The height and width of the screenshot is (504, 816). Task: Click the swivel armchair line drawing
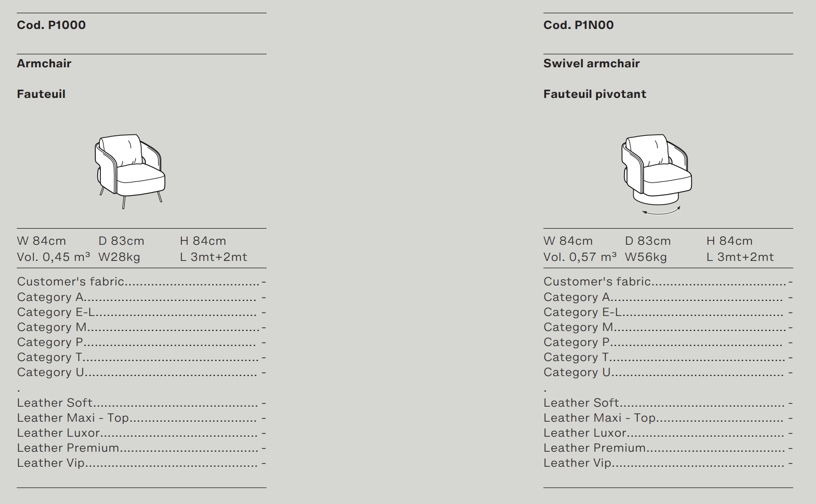click(657, 169)
